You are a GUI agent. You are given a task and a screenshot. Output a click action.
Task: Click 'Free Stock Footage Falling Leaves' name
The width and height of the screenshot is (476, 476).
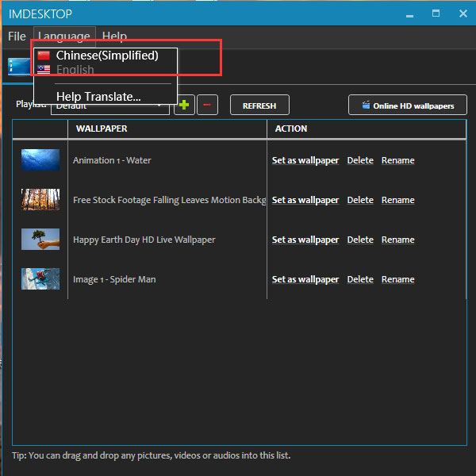pos(170,200)
